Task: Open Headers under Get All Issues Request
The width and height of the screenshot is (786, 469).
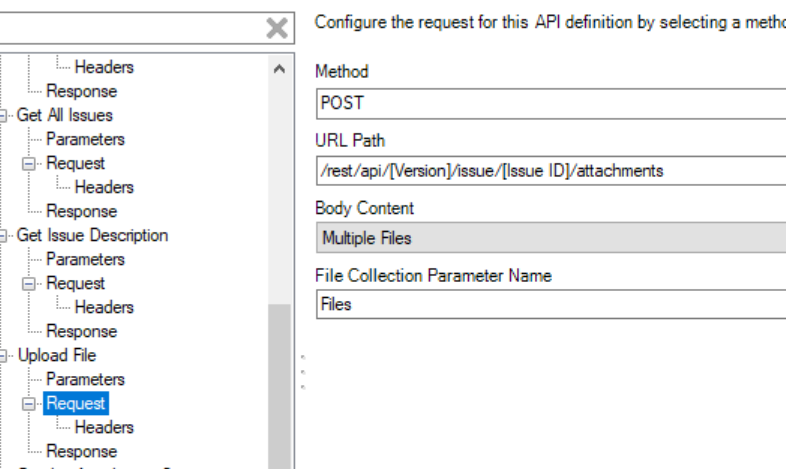Action: pyautogui.click(x=104, y=187)
